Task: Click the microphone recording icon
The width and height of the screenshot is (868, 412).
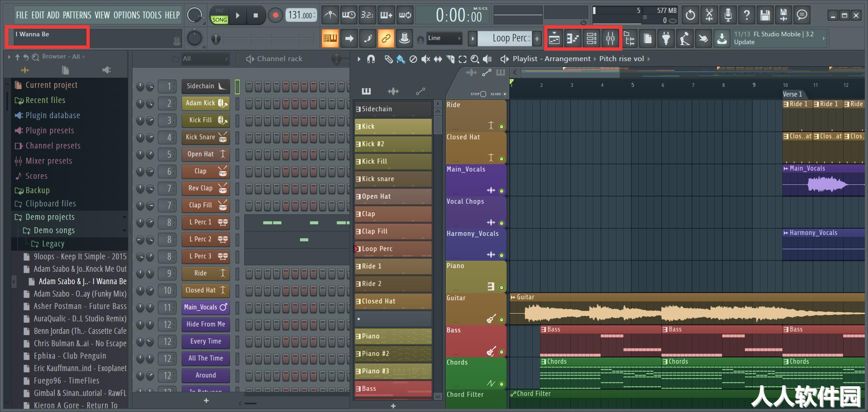Action: click(x=728, y=15)
